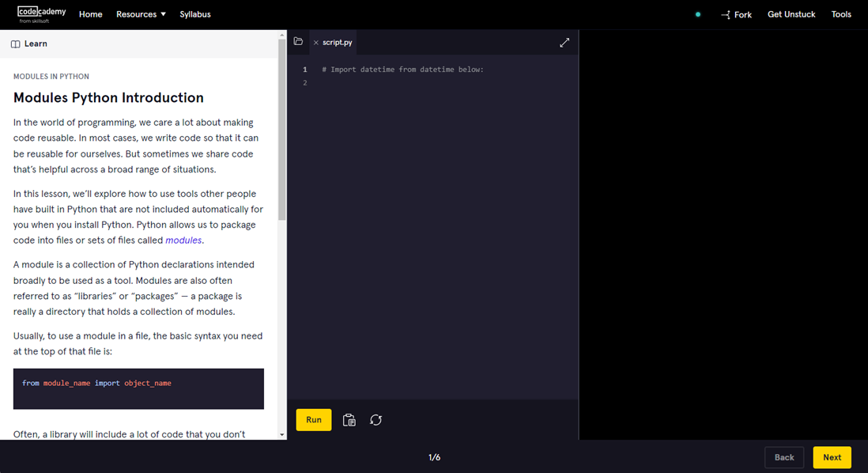
Task: Fork this workspace
Action: pyautogui.click(x=736, y=14)
